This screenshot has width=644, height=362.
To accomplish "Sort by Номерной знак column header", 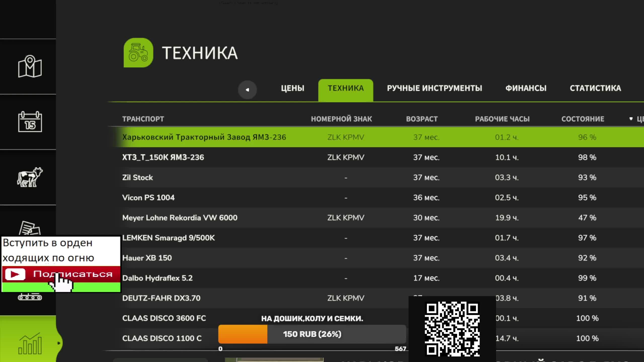I will click(x=341, y=119).
